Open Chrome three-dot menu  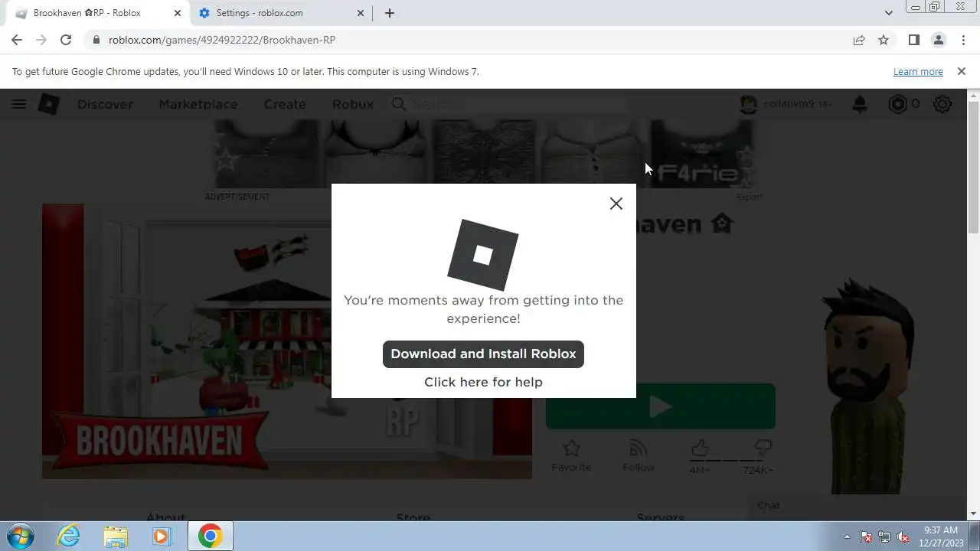tap(963, 40)
